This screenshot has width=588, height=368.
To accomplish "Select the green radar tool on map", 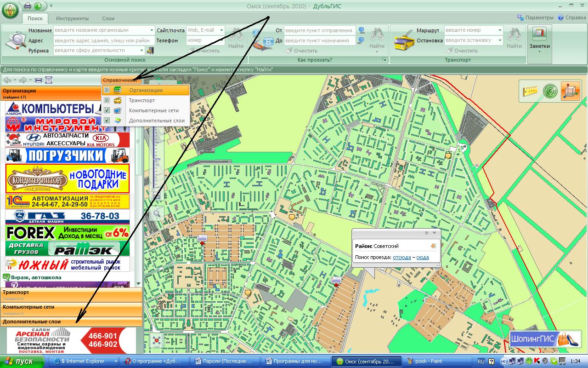I will pyautogui.click(x=550, y=91).
